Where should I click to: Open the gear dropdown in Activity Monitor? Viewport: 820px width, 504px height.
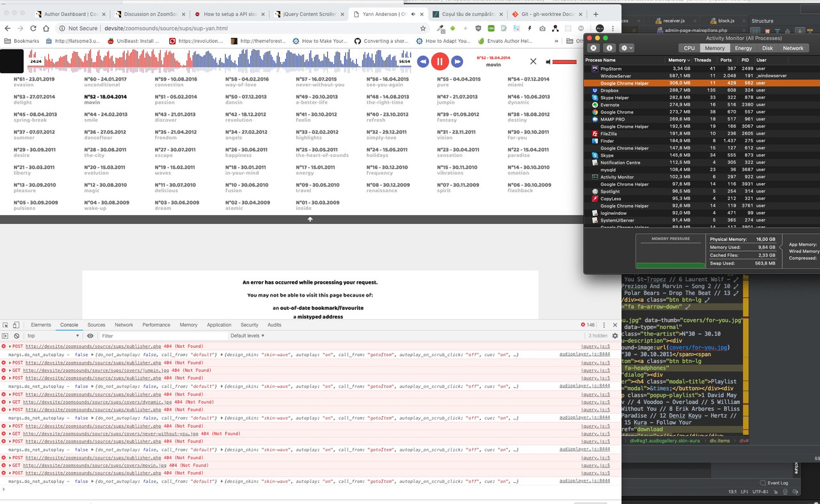(626, 48)
